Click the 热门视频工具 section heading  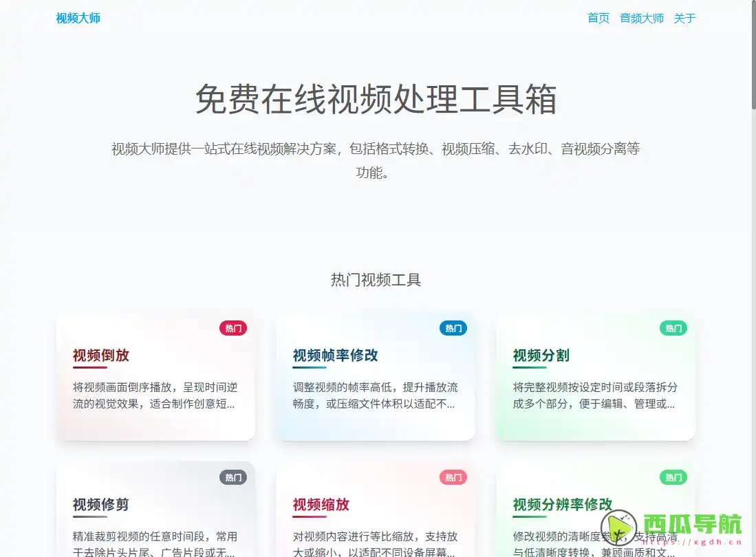[377, 280]
